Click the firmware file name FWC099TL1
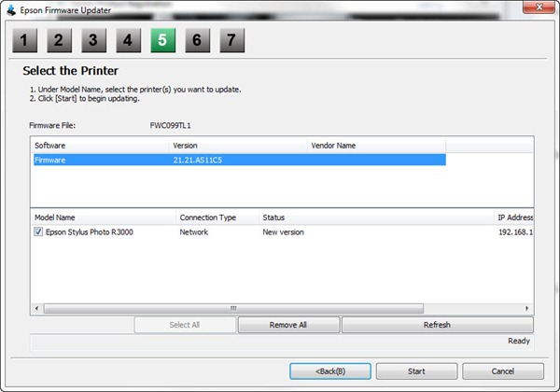560x392 pixels. (x=170, y=126)
